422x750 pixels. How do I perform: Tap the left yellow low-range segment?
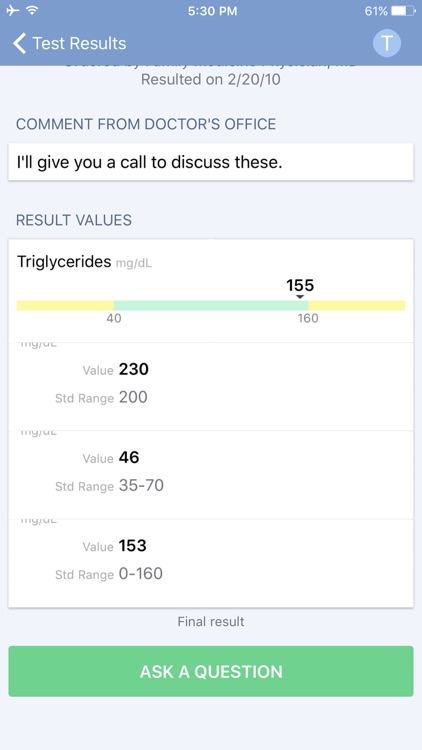click(65, 305)
